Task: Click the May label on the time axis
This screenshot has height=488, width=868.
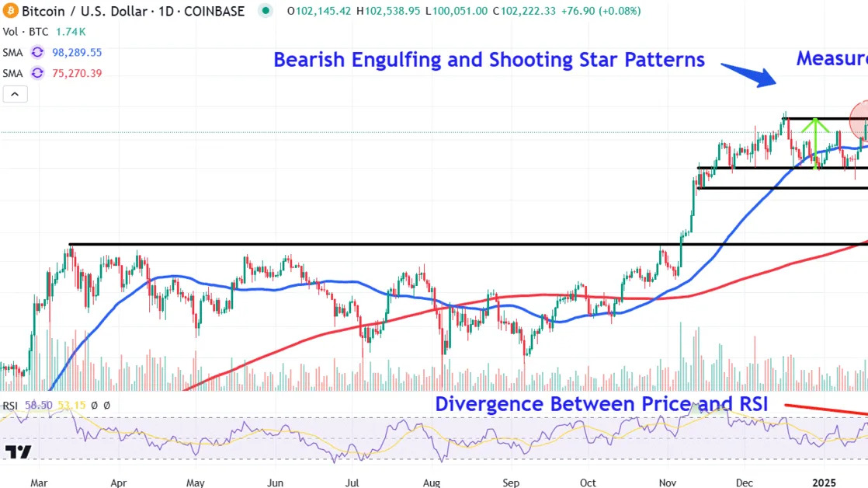Action: click(x=196, y=483)
